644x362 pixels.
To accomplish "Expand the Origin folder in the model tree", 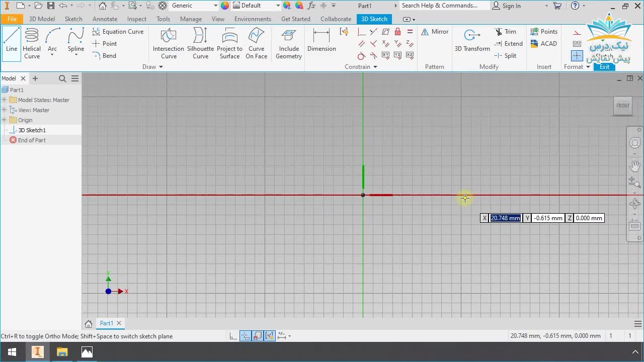I will click(5, 120).
